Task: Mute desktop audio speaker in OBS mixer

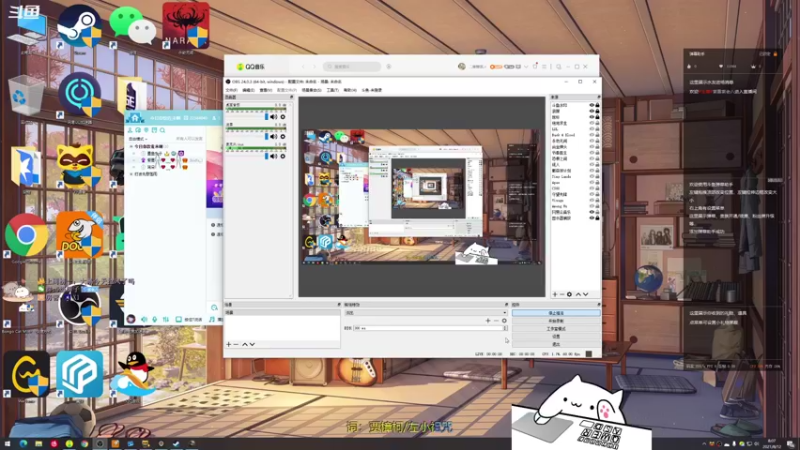Action: (274, 117)
